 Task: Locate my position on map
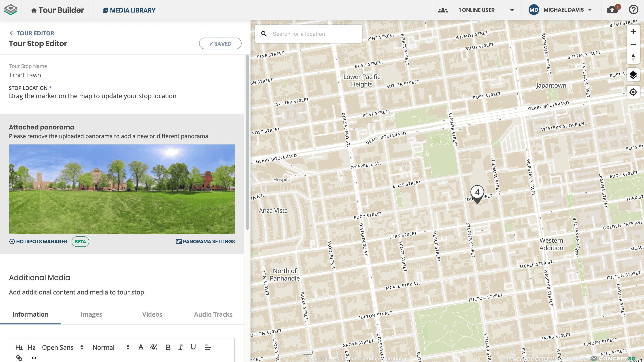point(633,92)
